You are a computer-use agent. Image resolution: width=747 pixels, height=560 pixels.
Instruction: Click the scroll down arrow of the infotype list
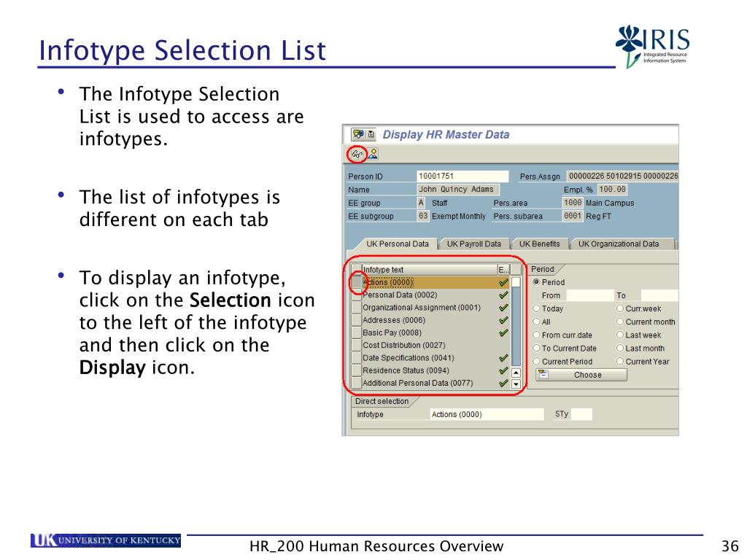(516, 384)
